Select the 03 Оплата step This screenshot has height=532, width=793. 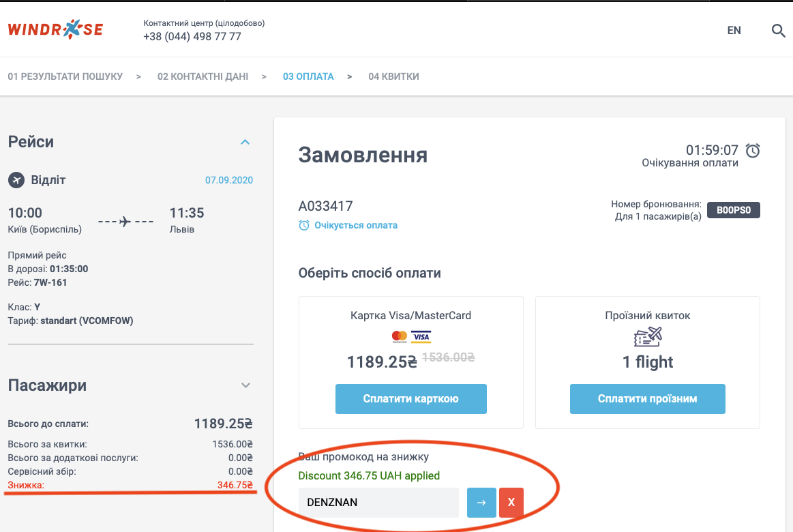pos(308,76)
